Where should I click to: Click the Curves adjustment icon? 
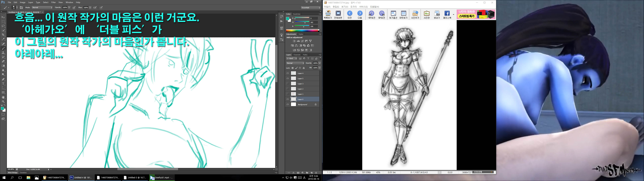[302, 41]
